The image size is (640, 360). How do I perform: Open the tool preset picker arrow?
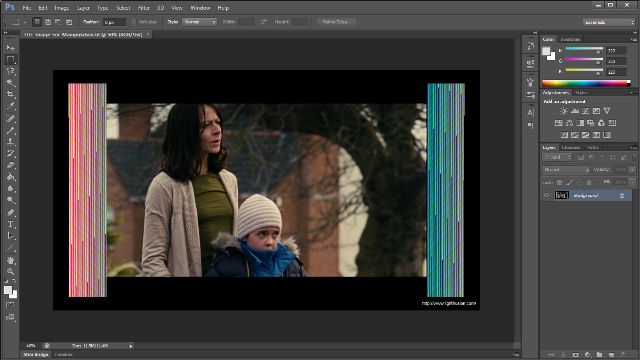tap(24, 22)
